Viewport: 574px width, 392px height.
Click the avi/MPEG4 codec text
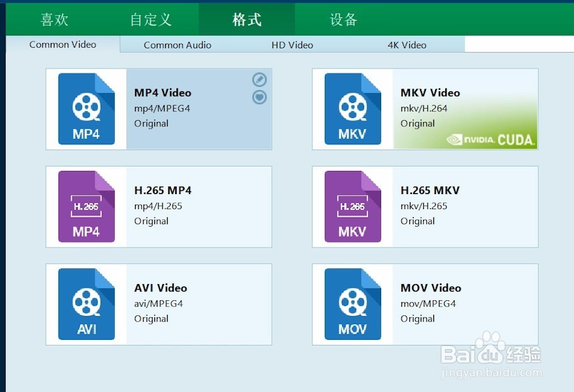pyautogui.click(x=158, y=303)
